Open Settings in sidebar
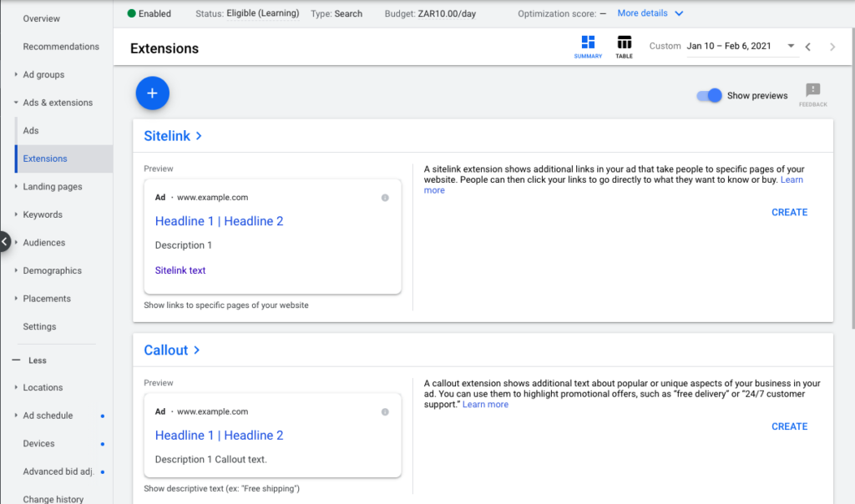The height and width of the screenshot is (504, 855). [39, 327]
